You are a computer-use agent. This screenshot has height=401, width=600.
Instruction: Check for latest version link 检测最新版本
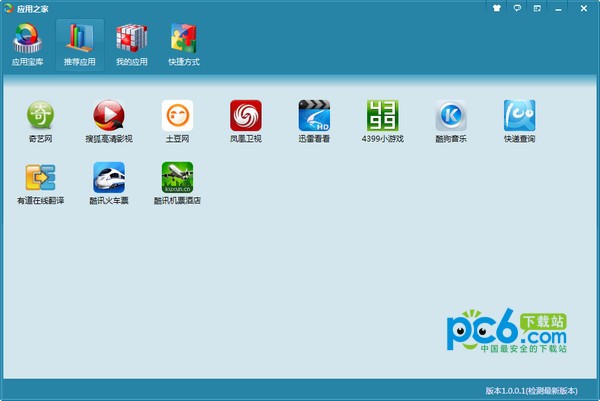tap(551, 391)
